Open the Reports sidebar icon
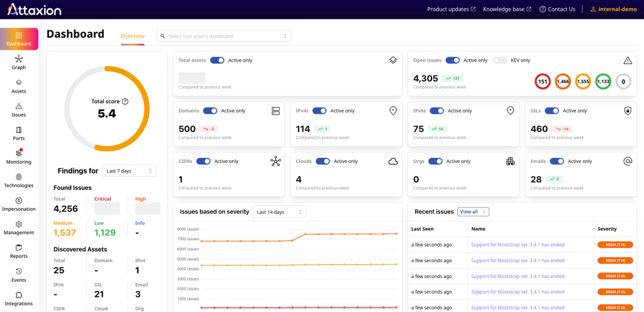 pyautogui.click(x=19, y=248)
